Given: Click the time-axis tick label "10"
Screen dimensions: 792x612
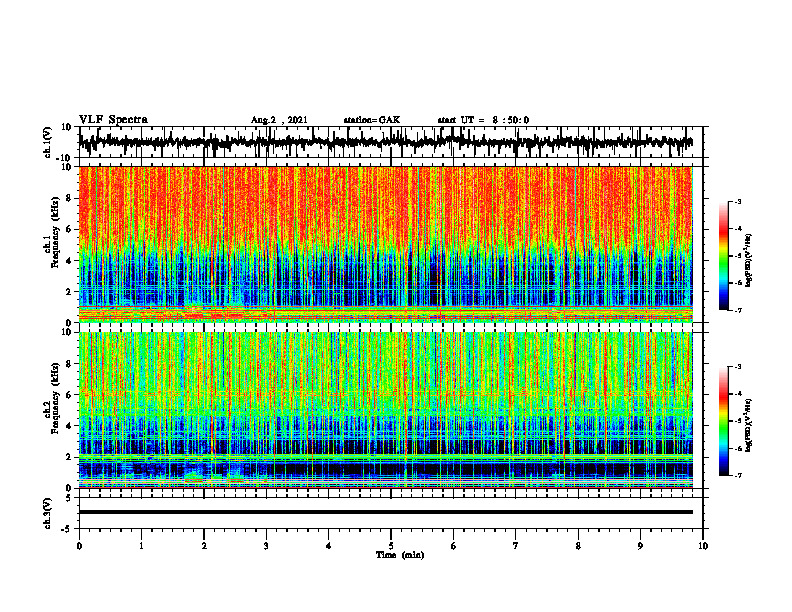Looking at the screenshot, I should [x=703, y=546].
